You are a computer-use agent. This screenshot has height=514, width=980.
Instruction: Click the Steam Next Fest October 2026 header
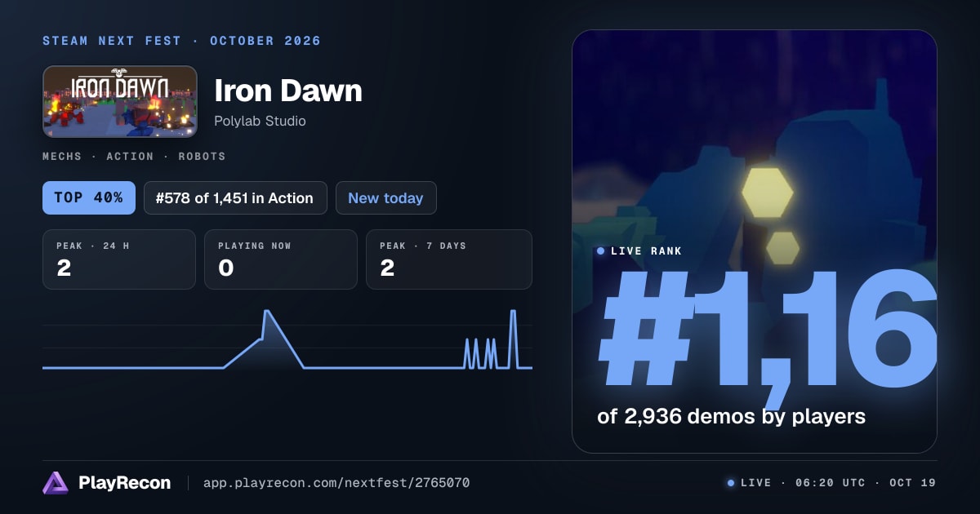[182, 41]
